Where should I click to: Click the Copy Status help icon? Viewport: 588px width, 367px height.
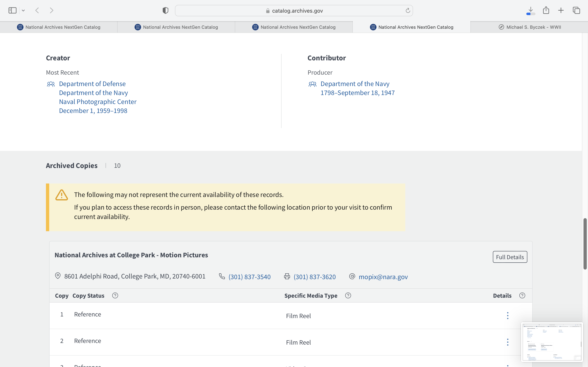click(115, 295)
